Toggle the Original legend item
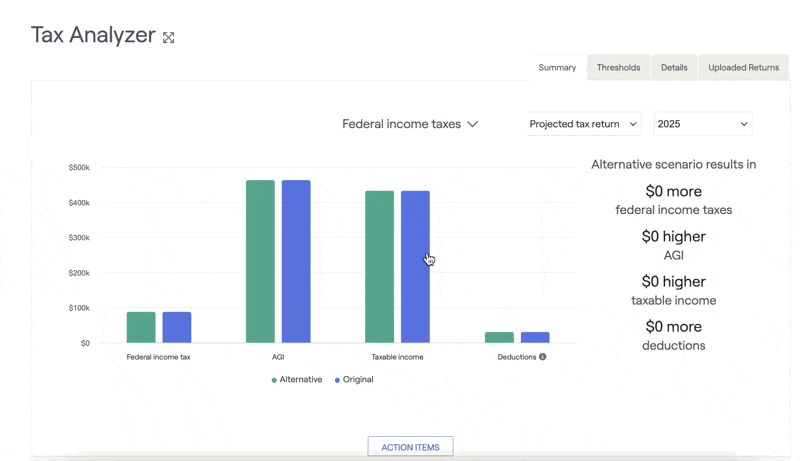The height and width of the screenshot is (461, 800). (354, 379)
